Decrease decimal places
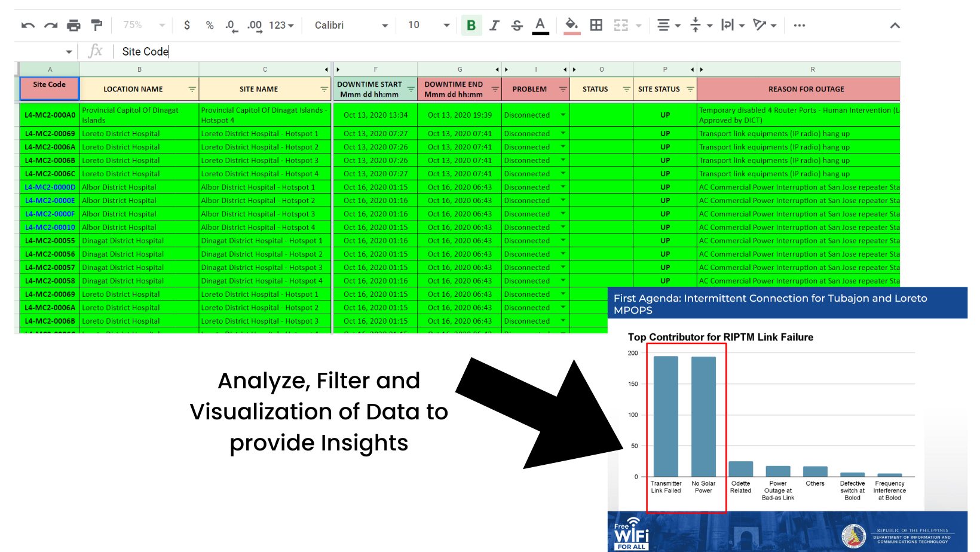Screen dimensions: 980x552 tap(231, 26)
